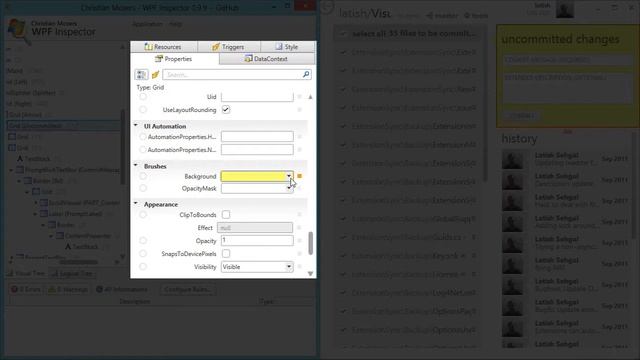The width and height of the screenshot is (640, 360).
Task: Click the Style tab page icon
Action: pyautogui.click(x=278, y=47)
